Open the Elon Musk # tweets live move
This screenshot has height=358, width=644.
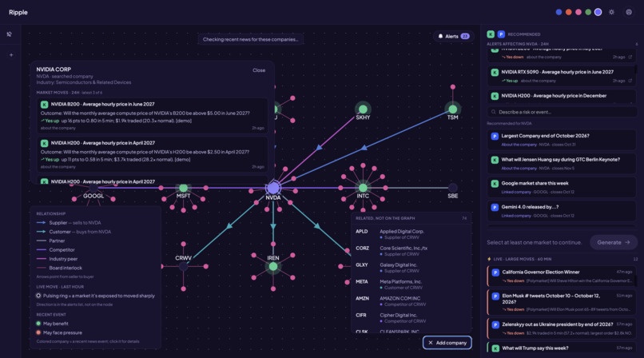[x=562, y=302]
